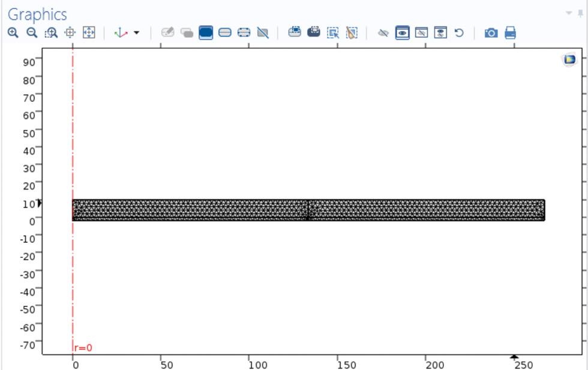The image size is (588, 370).
Task: Click the crossed-out selection filter icon
Action: pyautogui.click(x=263, y=32)
